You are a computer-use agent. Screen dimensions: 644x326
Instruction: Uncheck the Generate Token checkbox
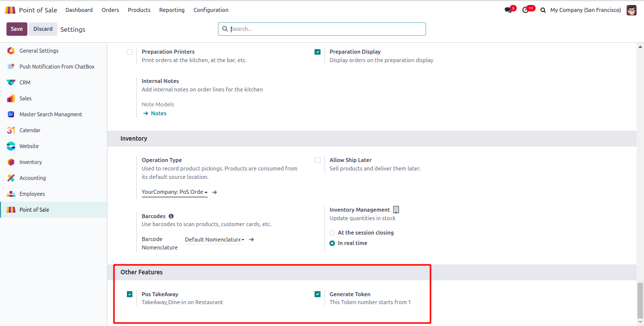318,294
